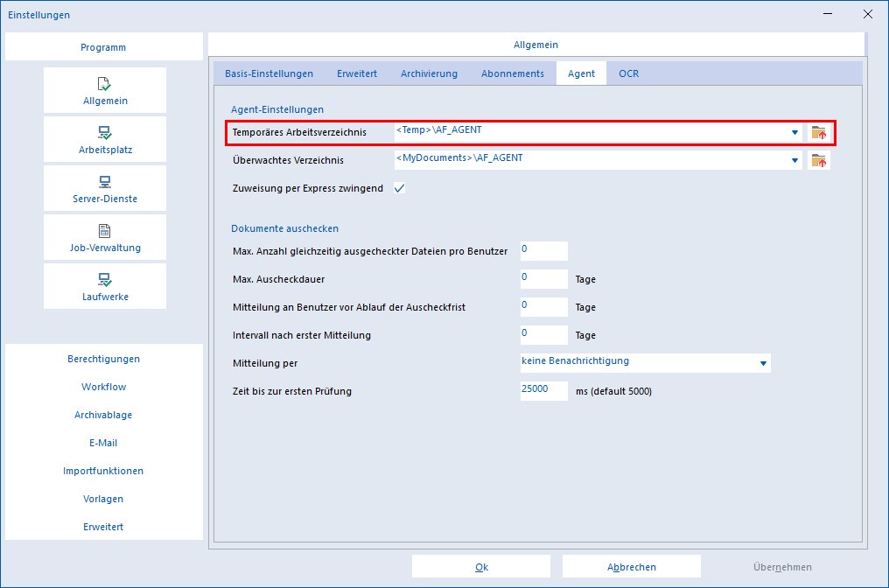Click the Zeit bis zur ersten Prüfung field
The width and height of the screenshot is (889, 588).
(x=543, y=390)
